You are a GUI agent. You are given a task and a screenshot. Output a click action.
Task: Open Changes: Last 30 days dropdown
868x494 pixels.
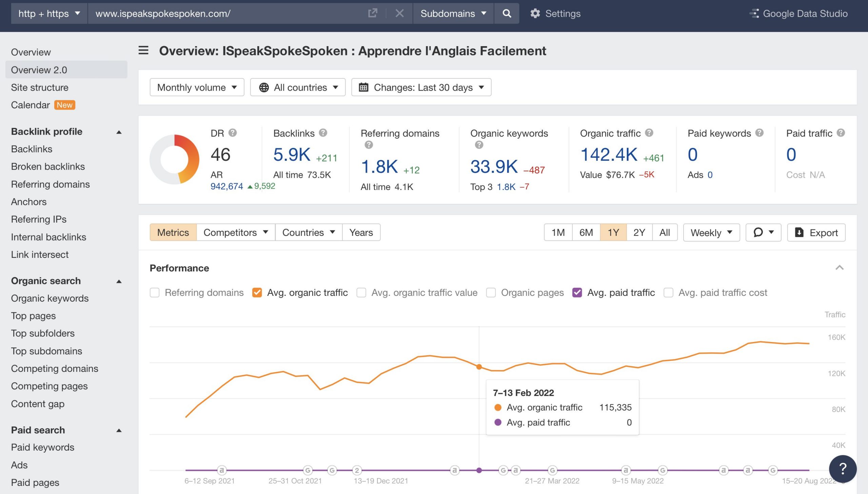(421, 87)
